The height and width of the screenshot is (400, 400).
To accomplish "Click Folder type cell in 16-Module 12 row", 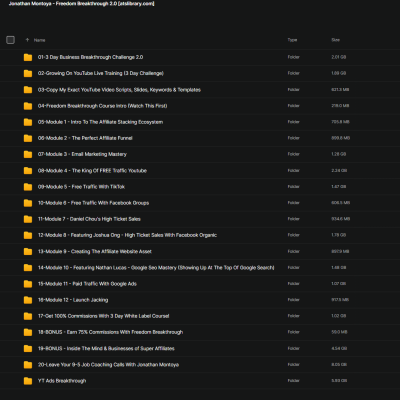I will click(x=293, y=300).
